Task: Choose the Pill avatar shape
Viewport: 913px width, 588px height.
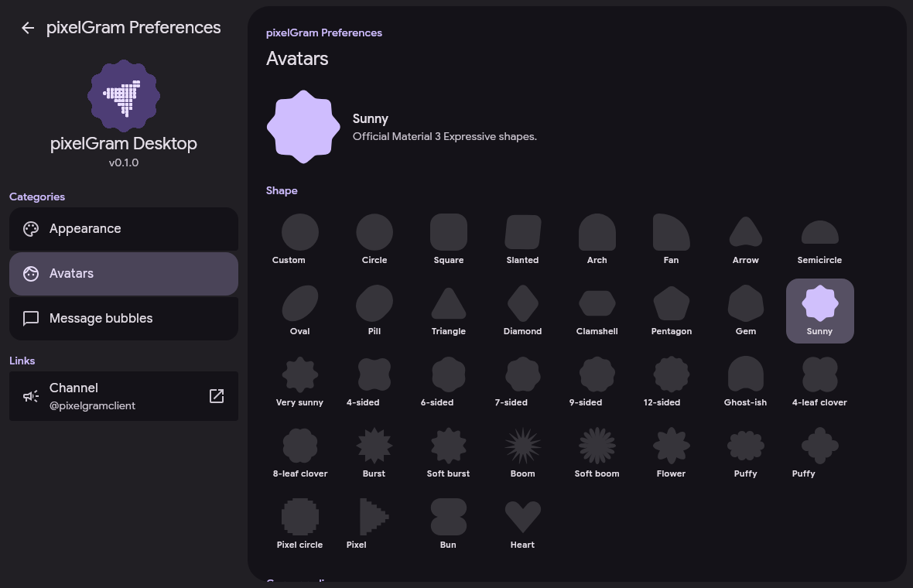Action: click(374, 311)
